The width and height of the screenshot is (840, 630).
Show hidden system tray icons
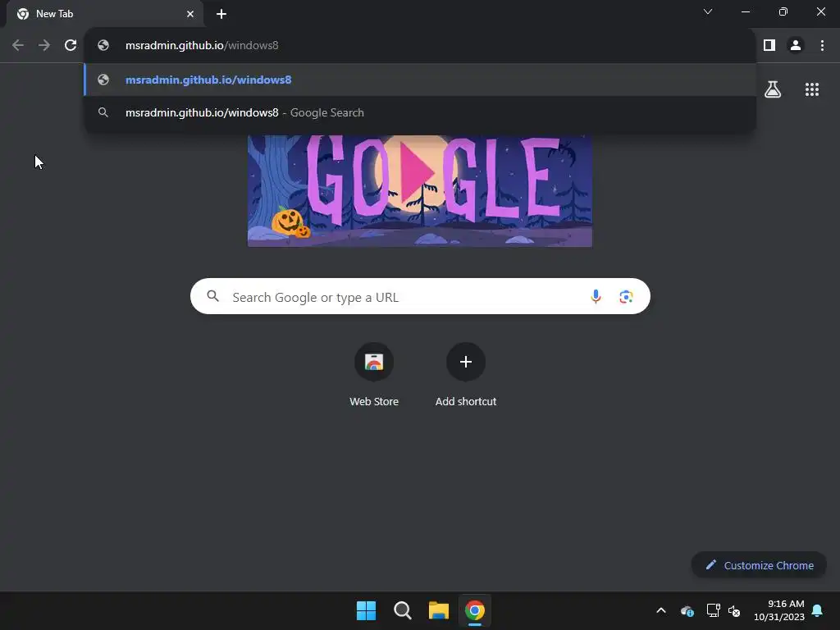pyautogui.click(x=661, y=610)
